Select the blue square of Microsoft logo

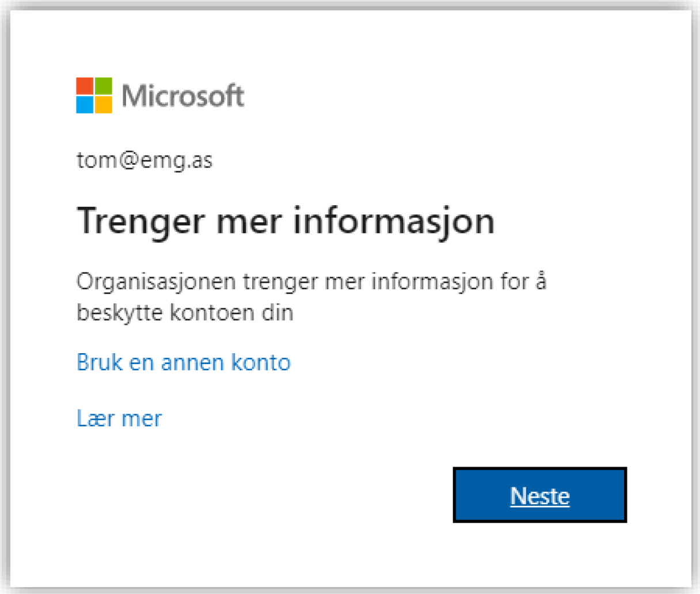[85, 105]
